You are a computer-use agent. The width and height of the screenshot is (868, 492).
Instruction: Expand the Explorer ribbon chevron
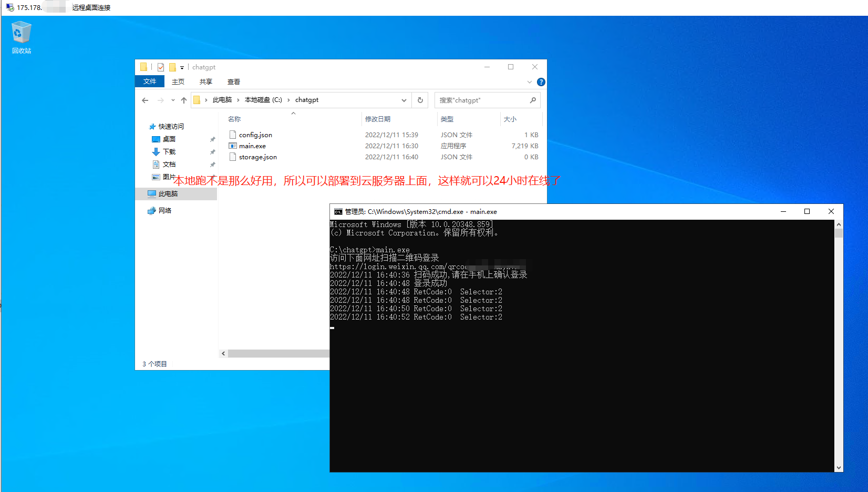coord(529,82)
